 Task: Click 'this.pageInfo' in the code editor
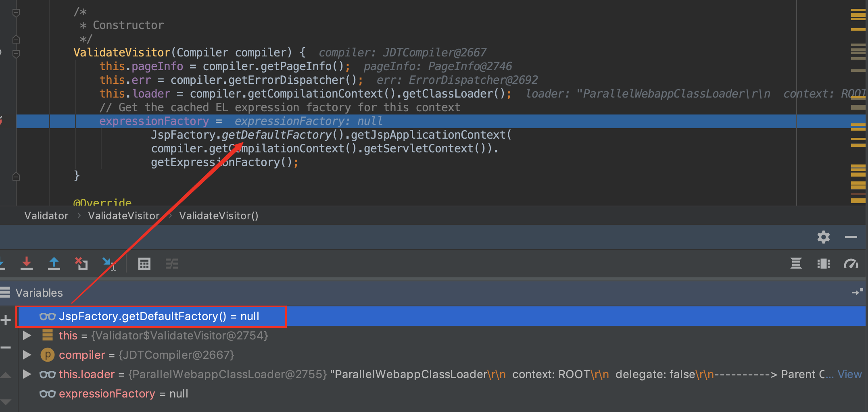click(x=141, y=67)
